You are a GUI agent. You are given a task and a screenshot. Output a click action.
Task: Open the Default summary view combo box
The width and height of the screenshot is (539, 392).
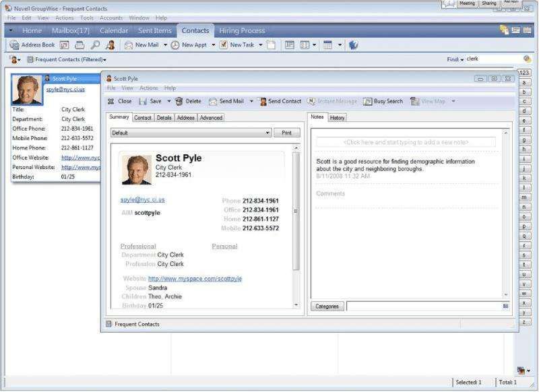pyautogui.click(x=191, y=133)
